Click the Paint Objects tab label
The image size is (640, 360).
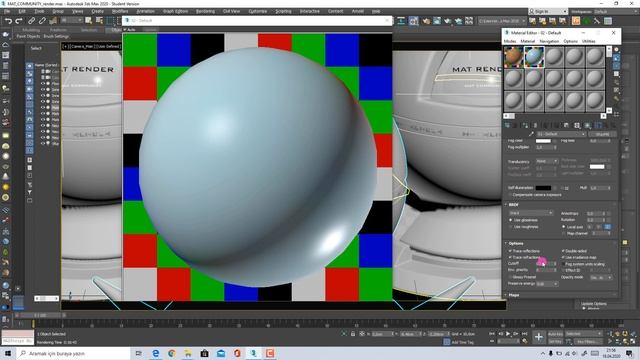coord(28,36)
